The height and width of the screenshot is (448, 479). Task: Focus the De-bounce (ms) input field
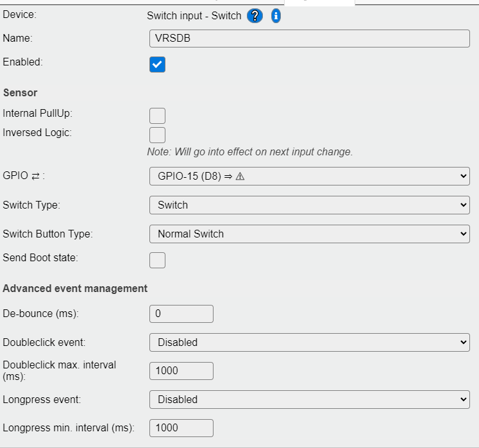[181, 314]
